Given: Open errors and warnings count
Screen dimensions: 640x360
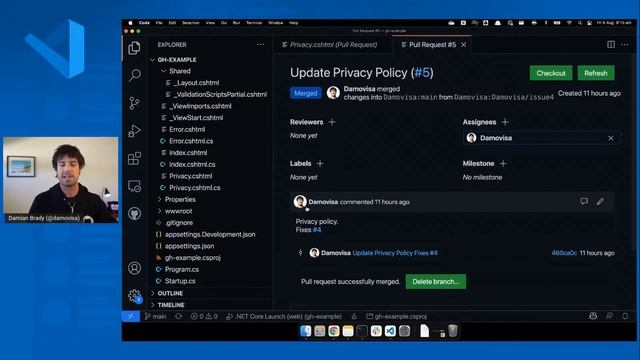Looking at the screenshot, I should [204, 316].
